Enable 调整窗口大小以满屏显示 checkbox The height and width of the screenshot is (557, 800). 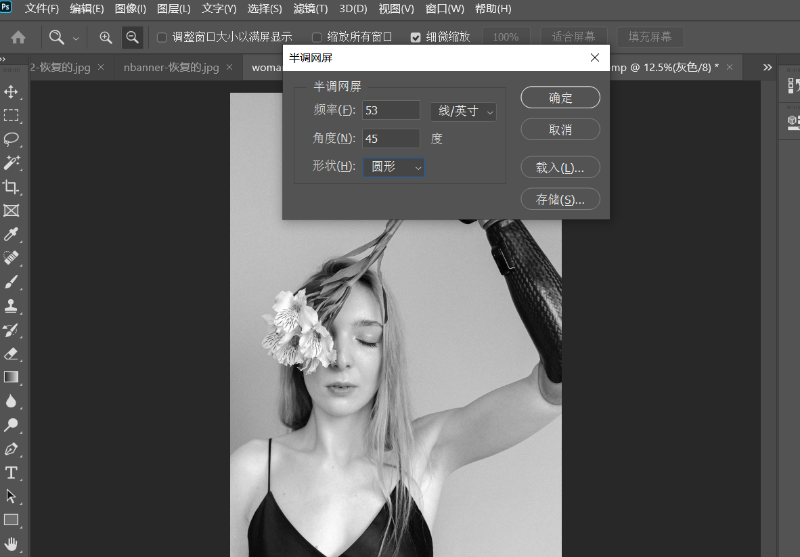pos(163,38)
